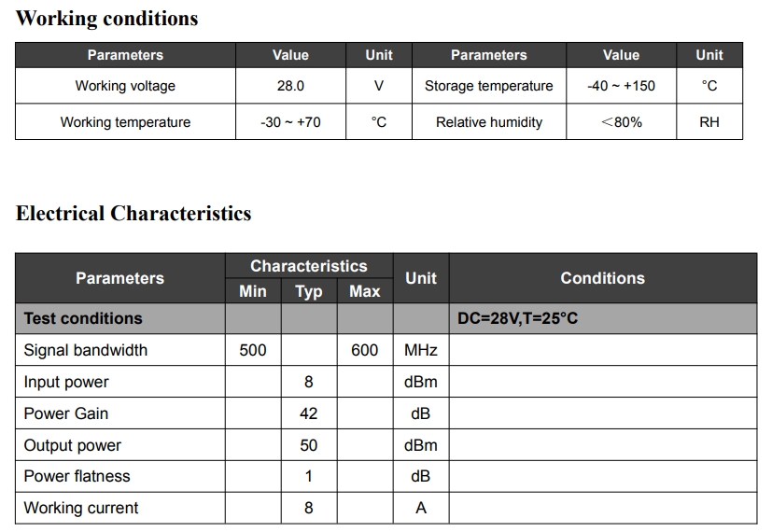Viewport: 772px width, 532px height.
Task: Click the RH unit cell
Action: (709, 122)
